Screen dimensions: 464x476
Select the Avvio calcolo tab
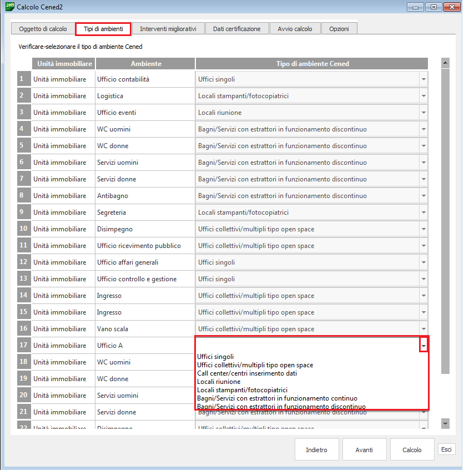click(295, 29)
